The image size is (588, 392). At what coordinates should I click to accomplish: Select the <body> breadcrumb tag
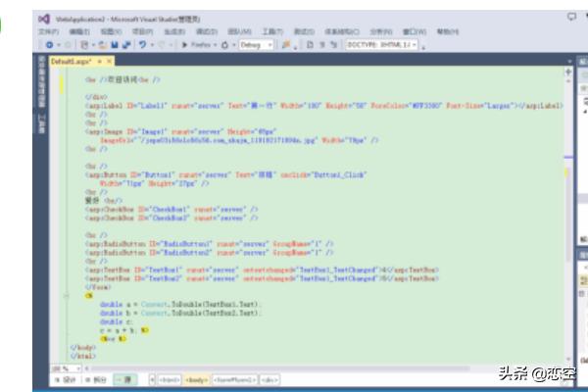point(195,378)
